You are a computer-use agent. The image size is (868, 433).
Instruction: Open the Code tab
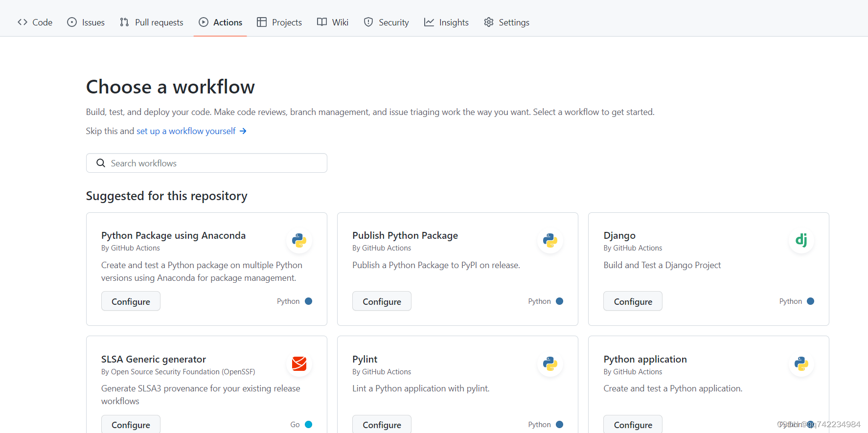coord(35,22)
